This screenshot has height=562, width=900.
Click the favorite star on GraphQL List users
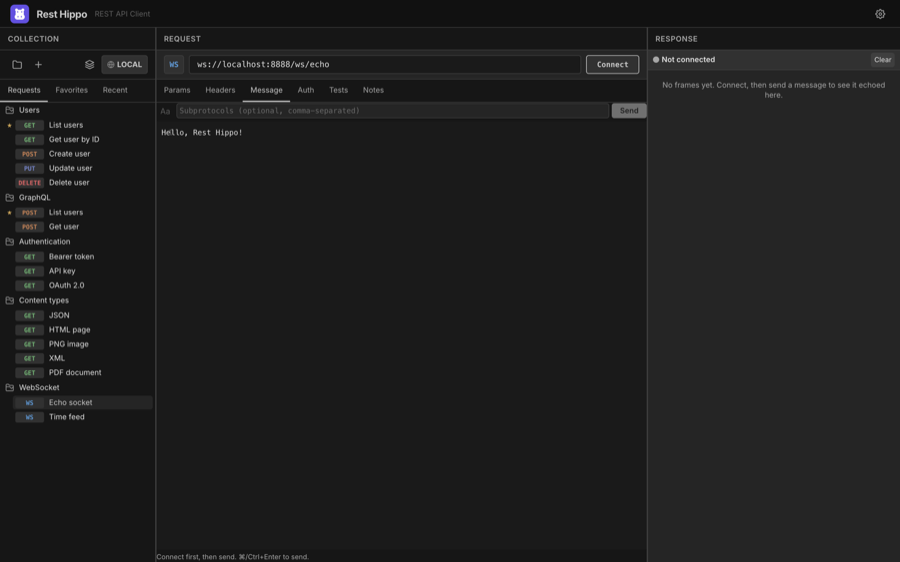(x=9, y=212)
